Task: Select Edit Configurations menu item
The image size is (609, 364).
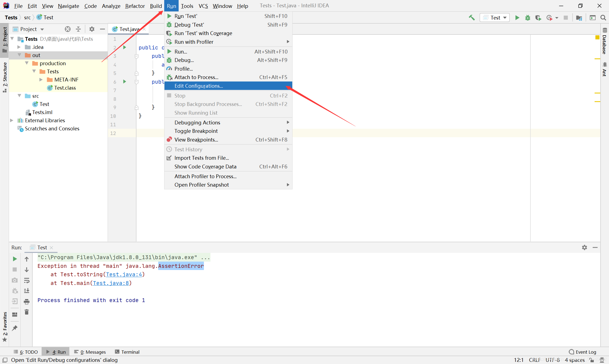Action: pyautogui.click(x=198, y=86)
